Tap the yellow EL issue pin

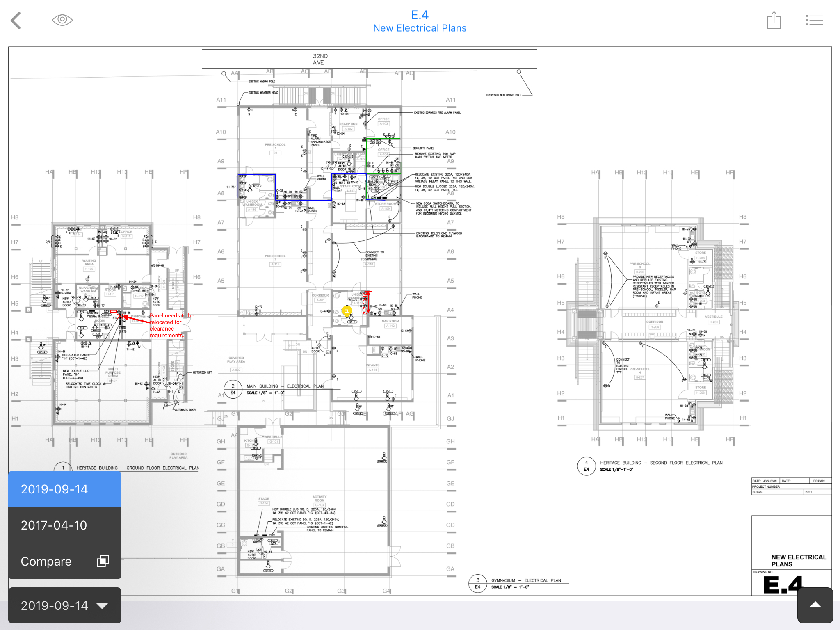point(347,310)
